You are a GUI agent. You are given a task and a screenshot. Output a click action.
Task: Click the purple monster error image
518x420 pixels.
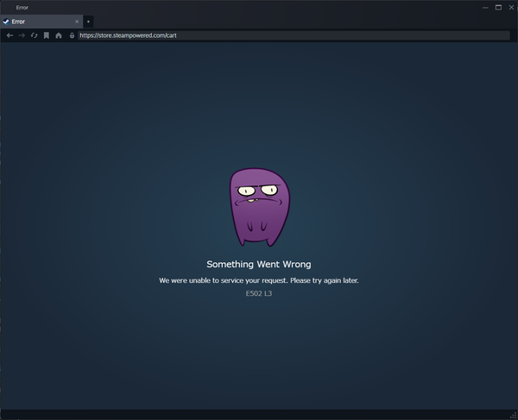tap(260, 207)
